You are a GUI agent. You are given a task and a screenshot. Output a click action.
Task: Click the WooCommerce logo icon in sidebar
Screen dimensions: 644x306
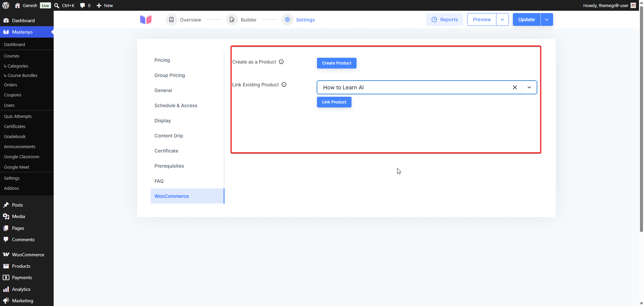click(6, 255)
